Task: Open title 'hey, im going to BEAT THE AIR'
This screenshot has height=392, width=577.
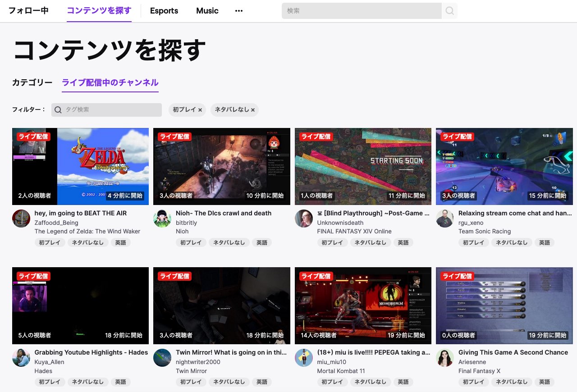Action: coord(81,213)
